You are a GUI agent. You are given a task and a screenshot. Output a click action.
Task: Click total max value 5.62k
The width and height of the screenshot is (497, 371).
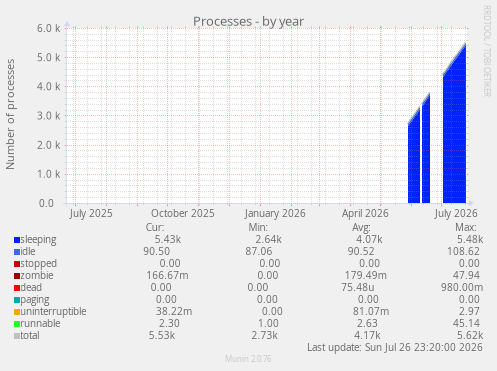tap(470, 335)
